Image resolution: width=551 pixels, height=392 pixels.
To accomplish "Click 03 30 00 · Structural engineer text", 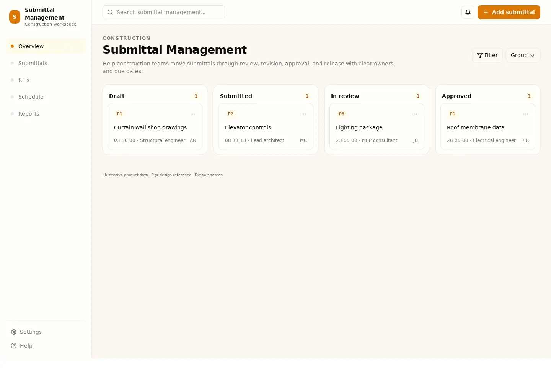I will coord(150,140).
